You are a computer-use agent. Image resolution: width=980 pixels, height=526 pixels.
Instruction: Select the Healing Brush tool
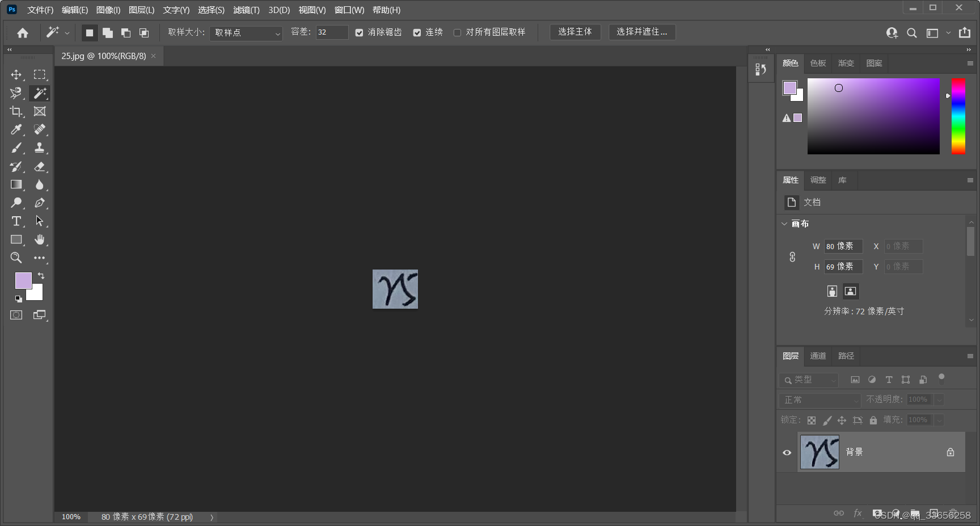pos(39,129)
